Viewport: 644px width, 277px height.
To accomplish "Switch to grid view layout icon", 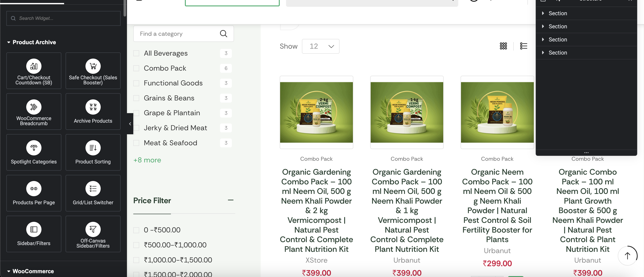I will [503, 46].
